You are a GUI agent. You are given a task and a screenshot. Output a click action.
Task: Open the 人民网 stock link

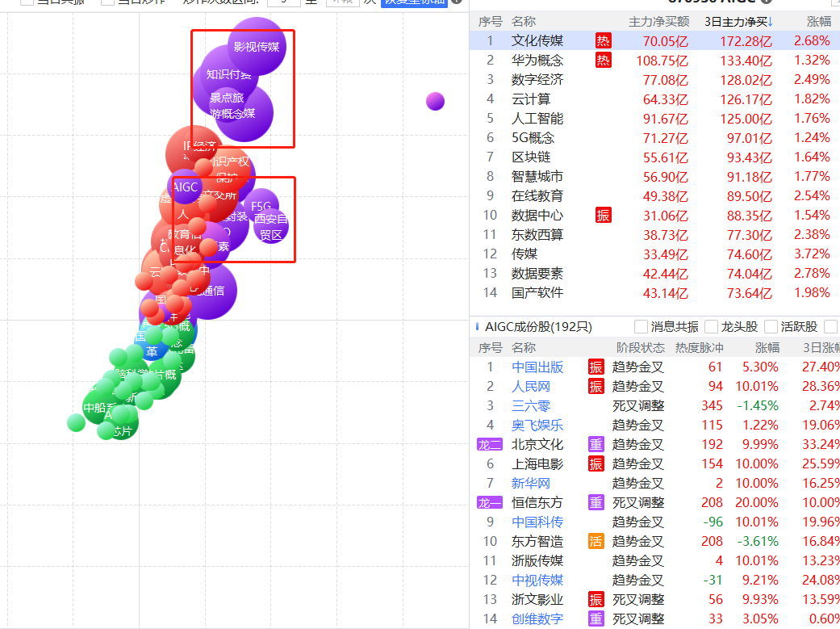click(x=531, y=387)
